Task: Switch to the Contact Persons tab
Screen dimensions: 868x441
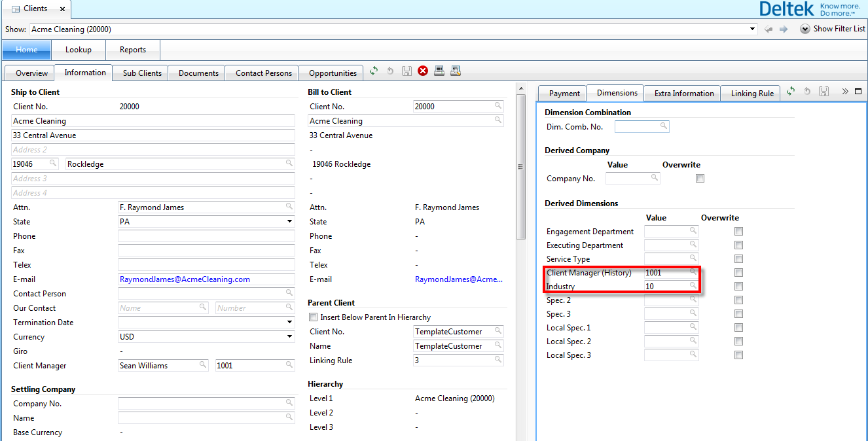Action: pyautogui.click(x=264, y=73)
